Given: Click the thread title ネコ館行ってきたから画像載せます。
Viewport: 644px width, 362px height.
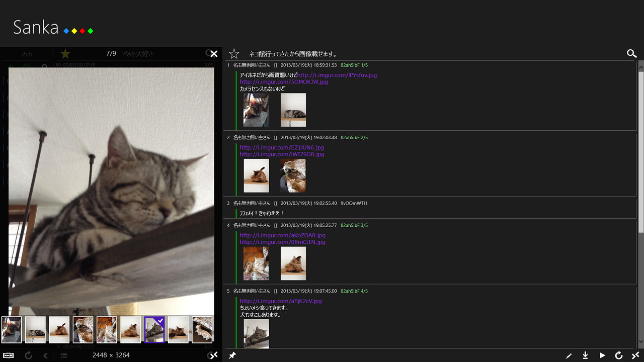Looking at the screenshot, I should [x=293, y=54].
